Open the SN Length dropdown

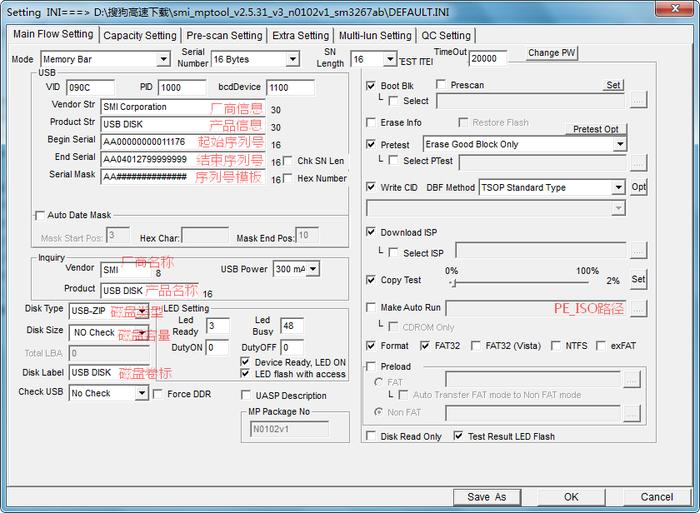[x=390, y=59]
